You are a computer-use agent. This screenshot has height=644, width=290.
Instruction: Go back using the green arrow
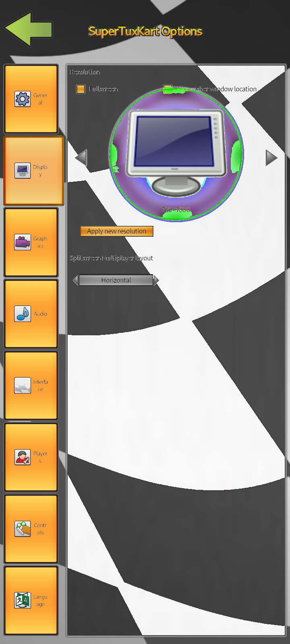pyautogui.click(x=29, y=29)
